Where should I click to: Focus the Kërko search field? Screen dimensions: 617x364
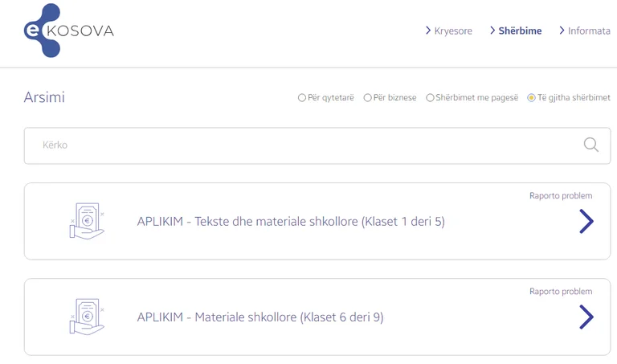click(x=317, y=145)
